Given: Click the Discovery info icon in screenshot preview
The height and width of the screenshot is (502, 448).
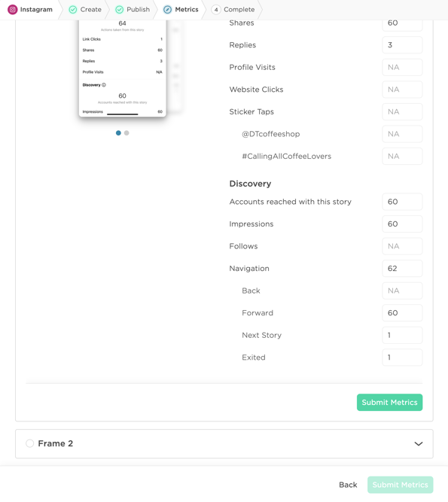Looking at the screenshot, I should click(x=104, y=85).
